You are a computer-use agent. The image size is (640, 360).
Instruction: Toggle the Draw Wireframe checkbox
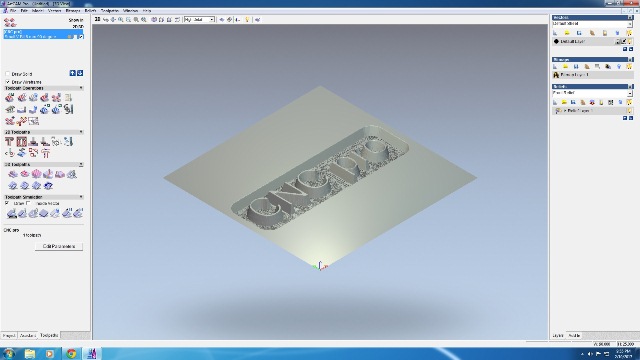[x=7, y=82]
